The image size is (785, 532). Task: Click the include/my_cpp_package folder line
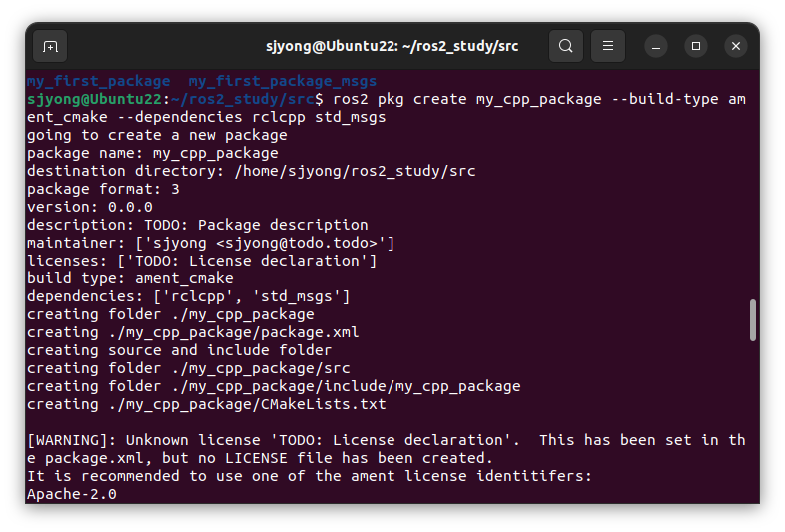274,387
